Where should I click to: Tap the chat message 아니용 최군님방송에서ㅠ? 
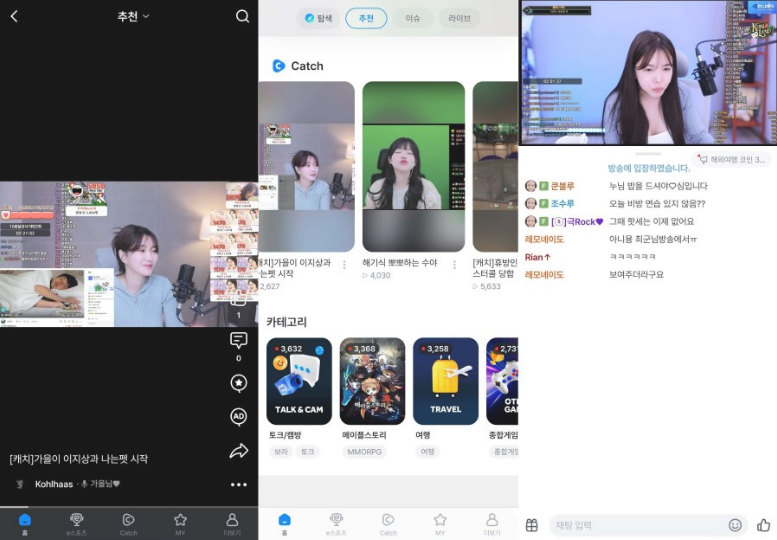pyautogui.click(x=653, y=239)
